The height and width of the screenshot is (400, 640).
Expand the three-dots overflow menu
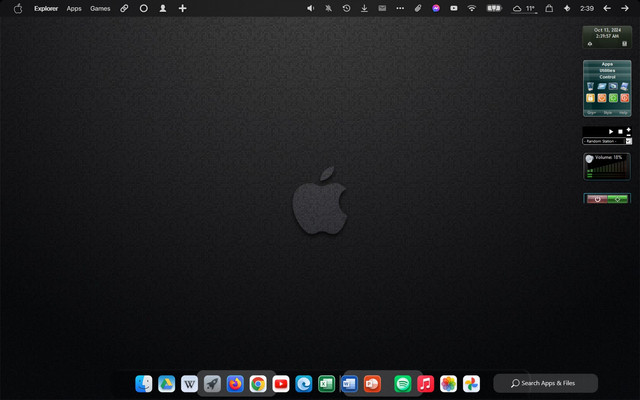tap(400, 8)
